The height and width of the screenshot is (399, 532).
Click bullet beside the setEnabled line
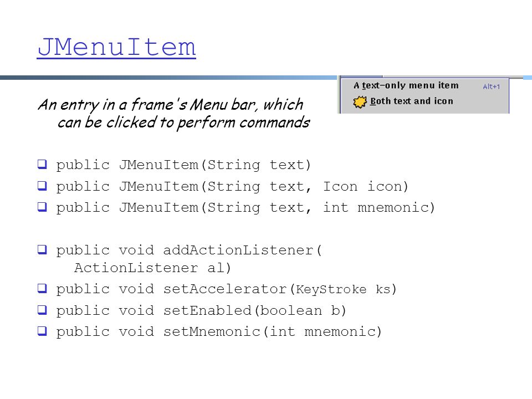coord(42,310)
